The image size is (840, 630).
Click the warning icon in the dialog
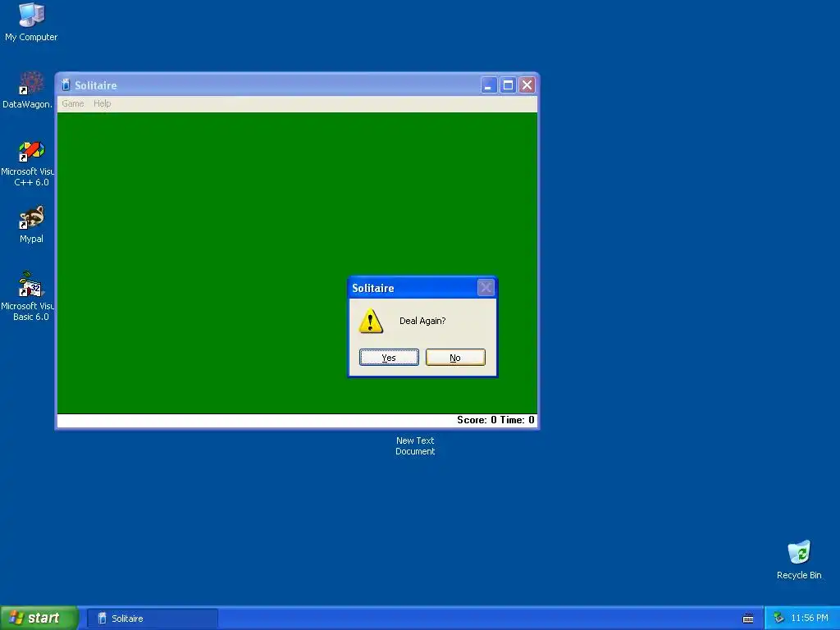(371, 321)
